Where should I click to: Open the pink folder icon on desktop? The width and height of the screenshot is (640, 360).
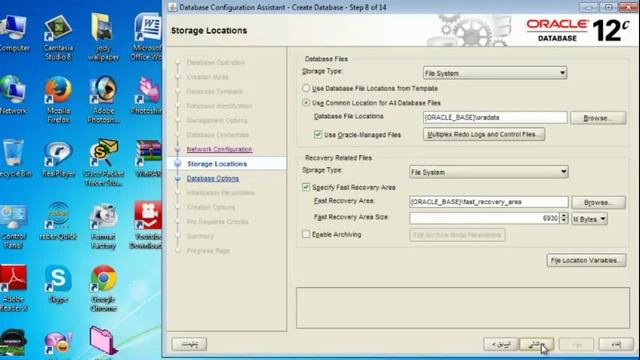pos(103,340)
